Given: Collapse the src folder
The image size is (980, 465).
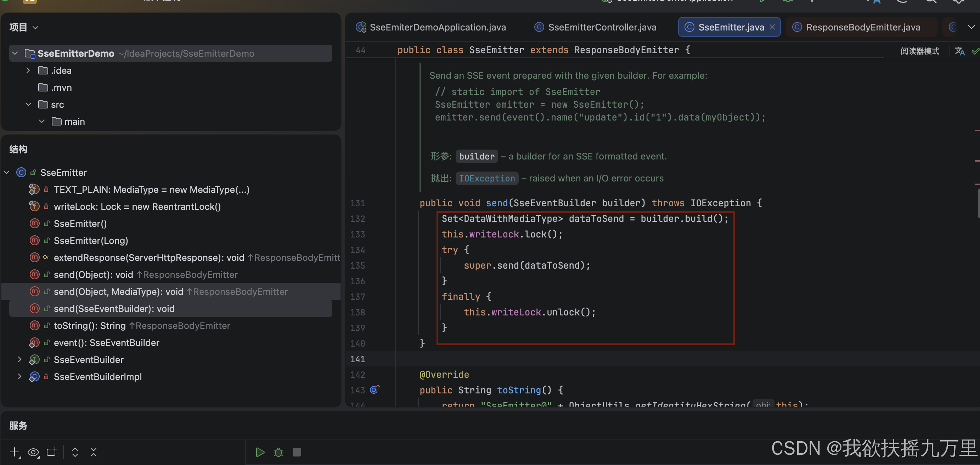Looking at the screenshot, I should [x=28, y=104].
